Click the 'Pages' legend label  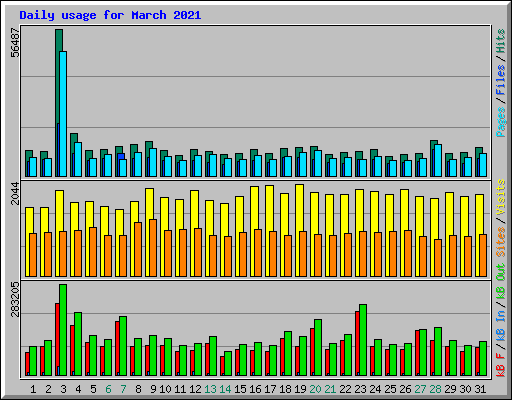point(501,122)
